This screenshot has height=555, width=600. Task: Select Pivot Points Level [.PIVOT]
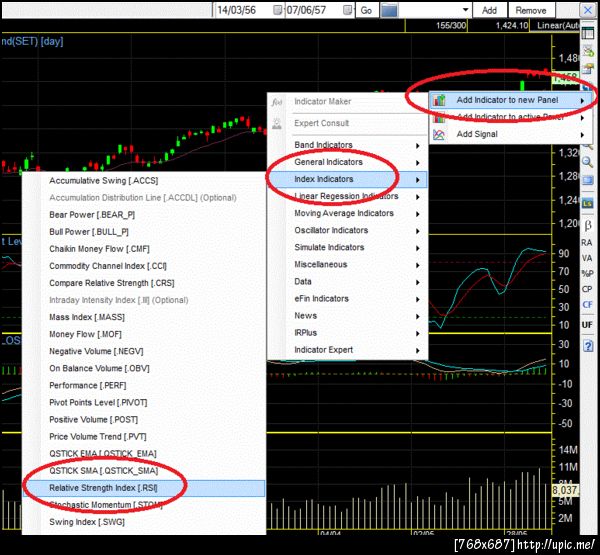click(144, 403)
